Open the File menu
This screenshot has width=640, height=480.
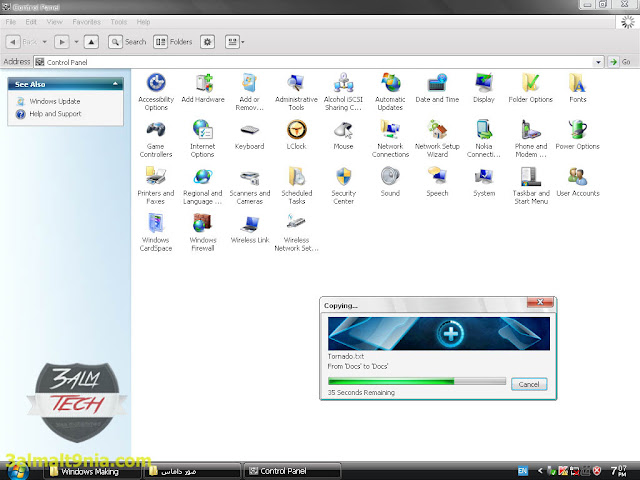(11, 22)
